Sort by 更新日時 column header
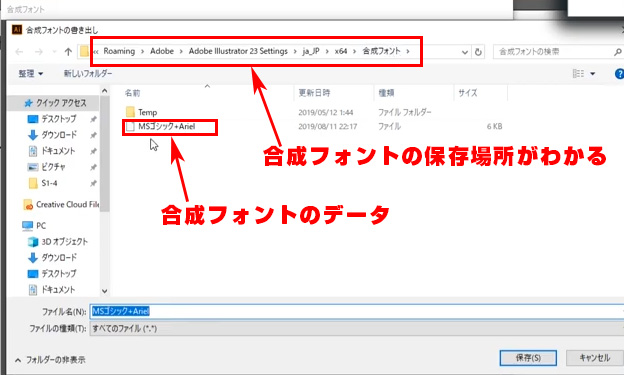 pos(314,93)
